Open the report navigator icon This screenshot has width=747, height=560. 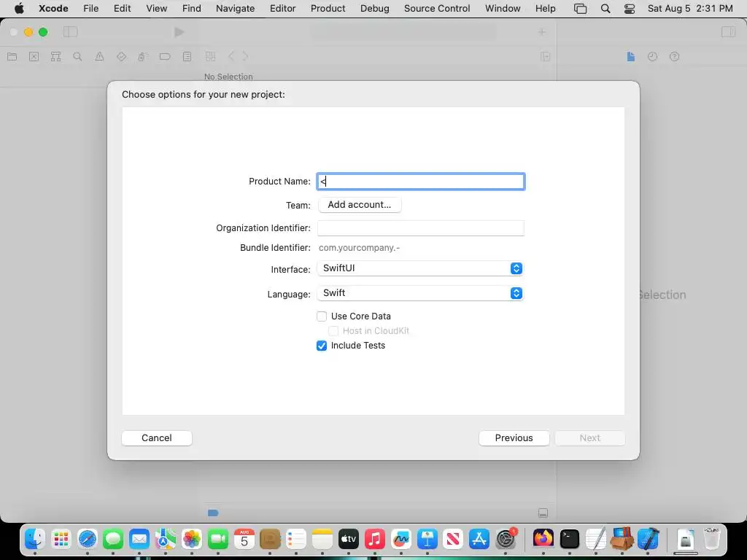tap(187, 57)
